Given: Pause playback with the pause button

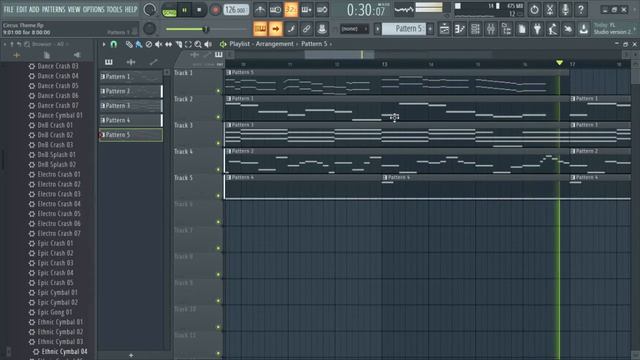Looking at the screenshot, I should (x=184, y=10).
